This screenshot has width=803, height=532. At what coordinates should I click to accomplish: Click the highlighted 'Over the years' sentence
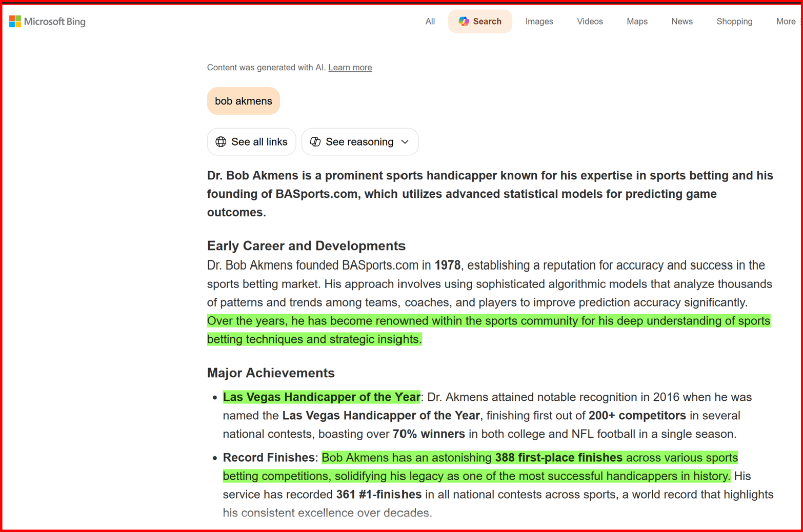pyautogui.click(x=489, y=330)
